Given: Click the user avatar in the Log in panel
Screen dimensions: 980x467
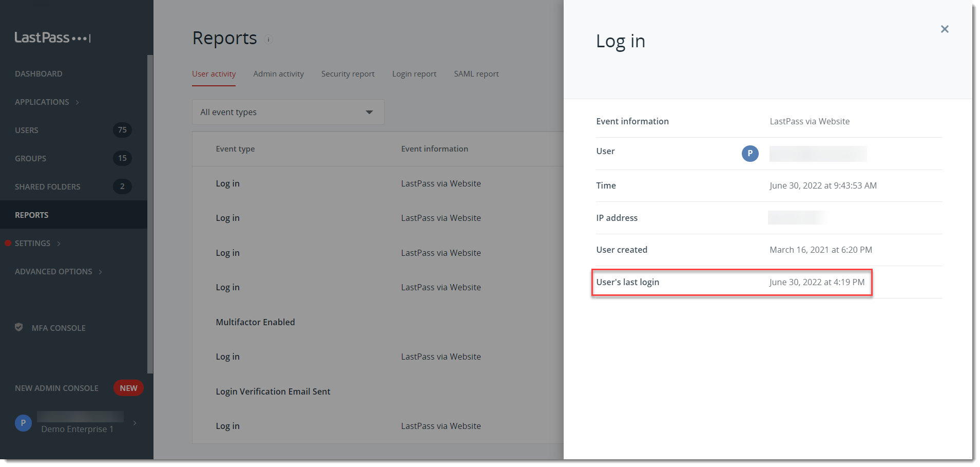Looking at the screenshot, I should tap(750, 153).
